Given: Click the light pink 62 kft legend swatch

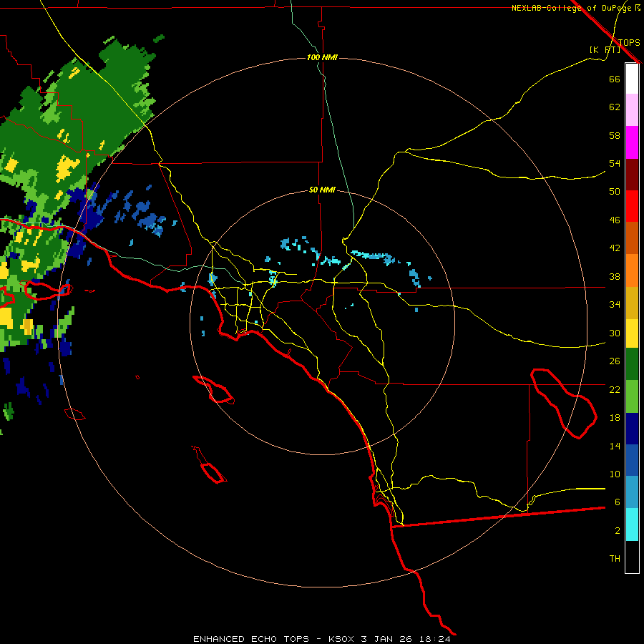Looking at the screenshot, I should click(x=632, y=110).
